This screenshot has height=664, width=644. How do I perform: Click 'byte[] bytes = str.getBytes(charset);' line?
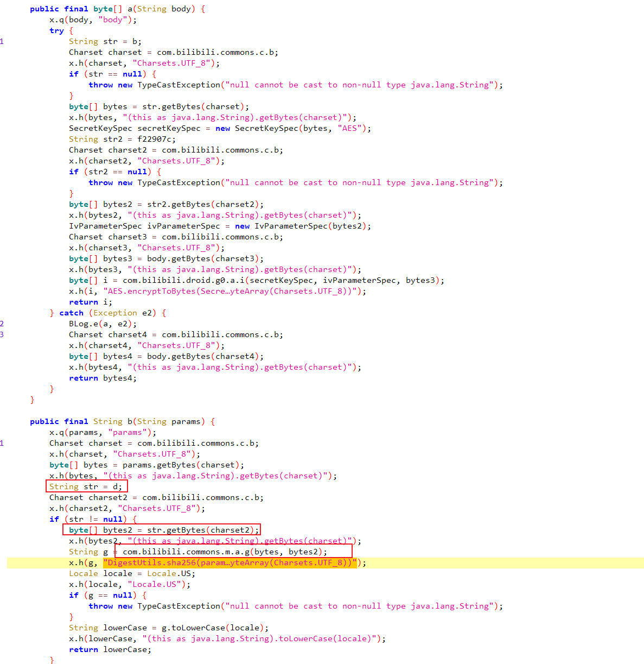[159, 106]
